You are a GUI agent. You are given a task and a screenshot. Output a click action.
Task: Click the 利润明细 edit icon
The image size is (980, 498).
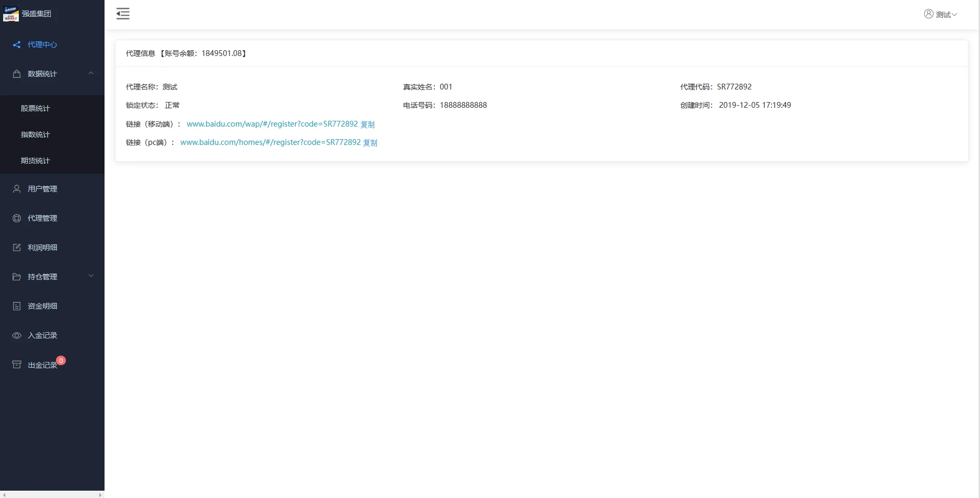(x=17, y=247)
